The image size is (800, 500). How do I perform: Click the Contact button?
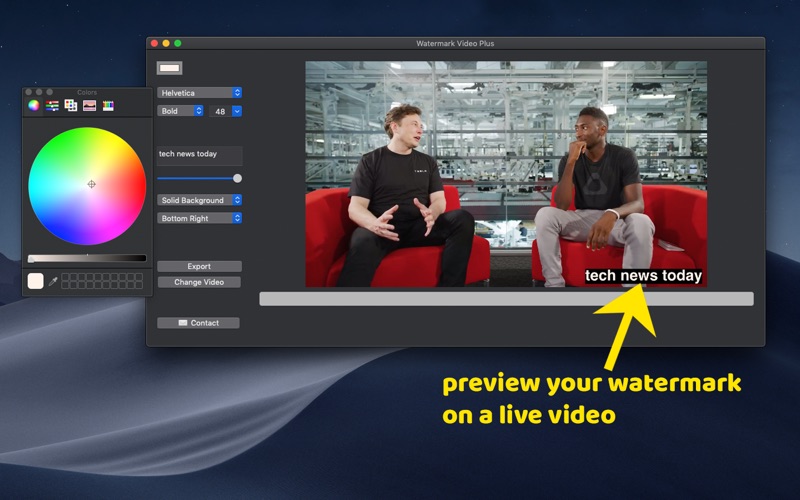(198, 323)
